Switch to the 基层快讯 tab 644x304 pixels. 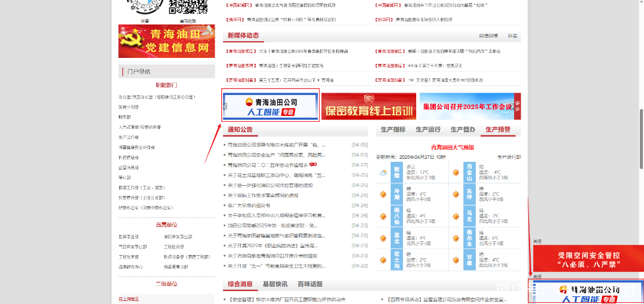[x=275, y=284]
